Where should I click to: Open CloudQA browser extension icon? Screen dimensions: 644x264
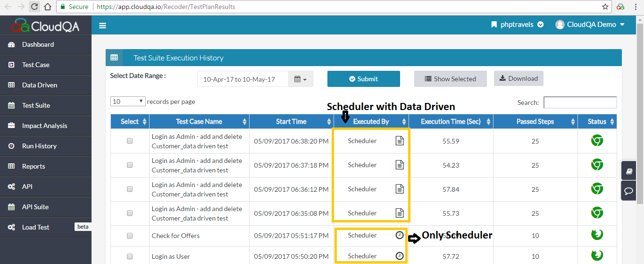(x=620, y=7)
